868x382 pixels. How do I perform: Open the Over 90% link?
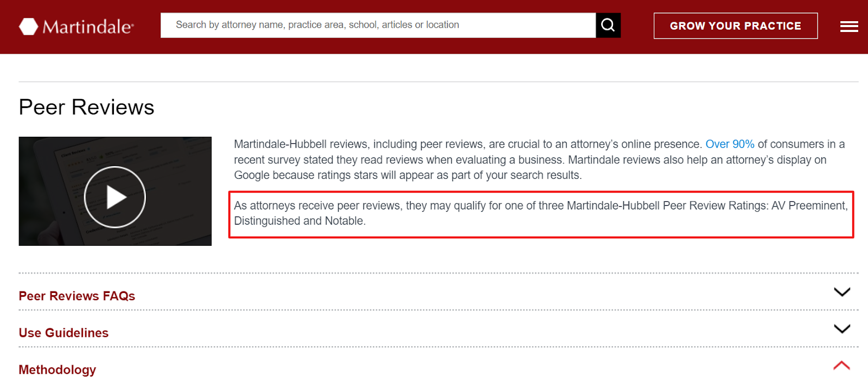(x=730, y=144)
